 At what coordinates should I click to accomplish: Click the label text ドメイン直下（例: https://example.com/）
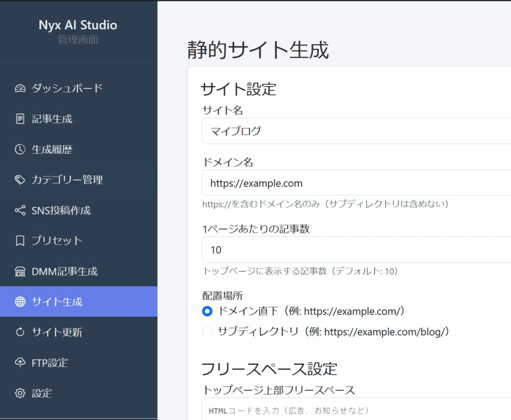point(311,311)
